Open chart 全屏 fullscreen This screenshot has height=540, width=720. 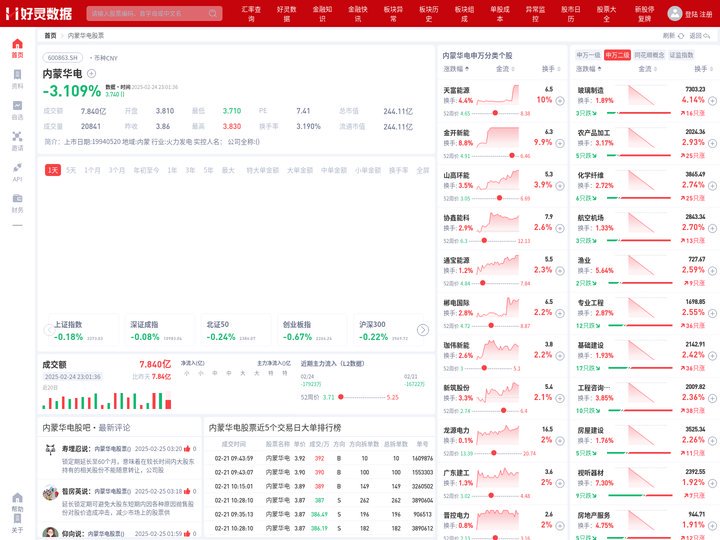(422, 170)
